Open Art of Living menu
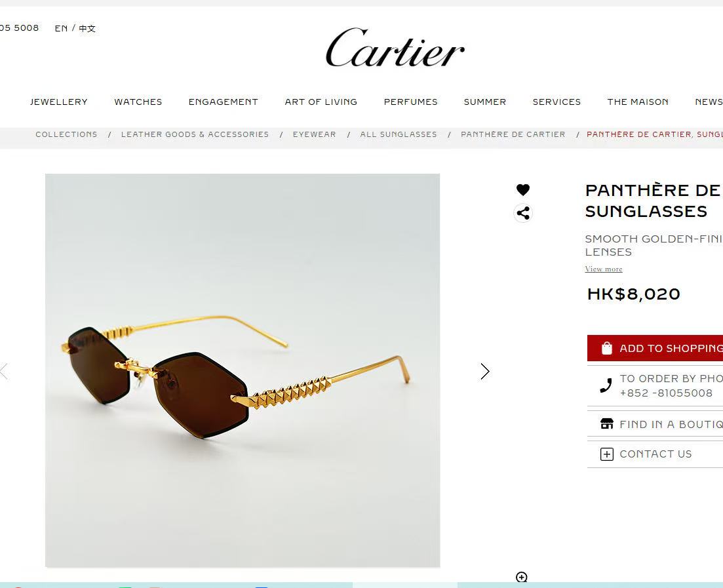 tap(321, 102)
